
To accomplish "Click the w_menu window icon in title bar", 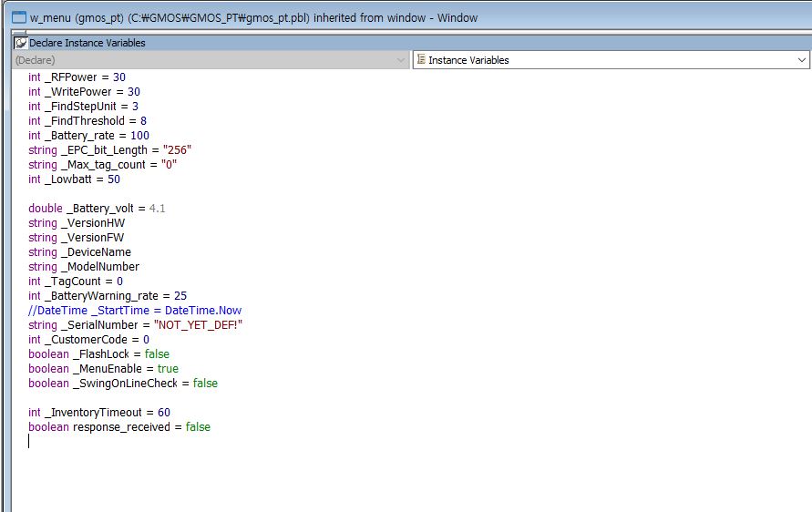I will [x=18, y=17].
